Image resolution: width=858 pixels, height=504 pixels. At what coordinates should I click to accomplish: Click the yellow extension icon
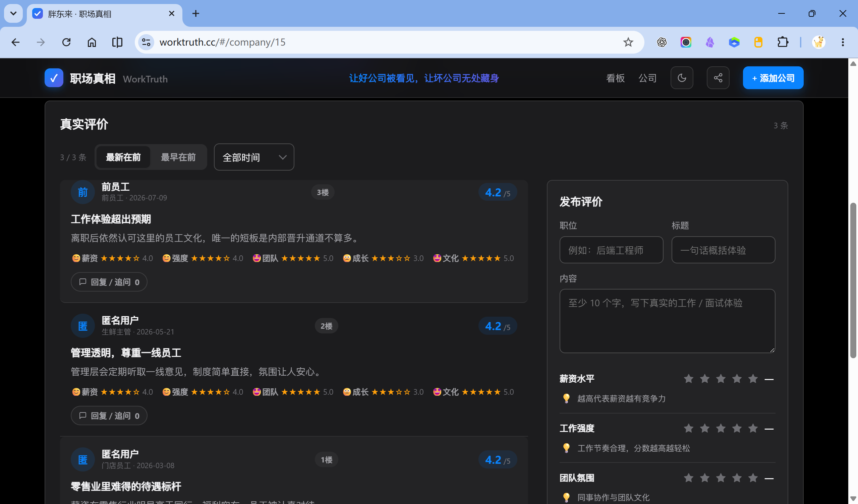point(758,42)
